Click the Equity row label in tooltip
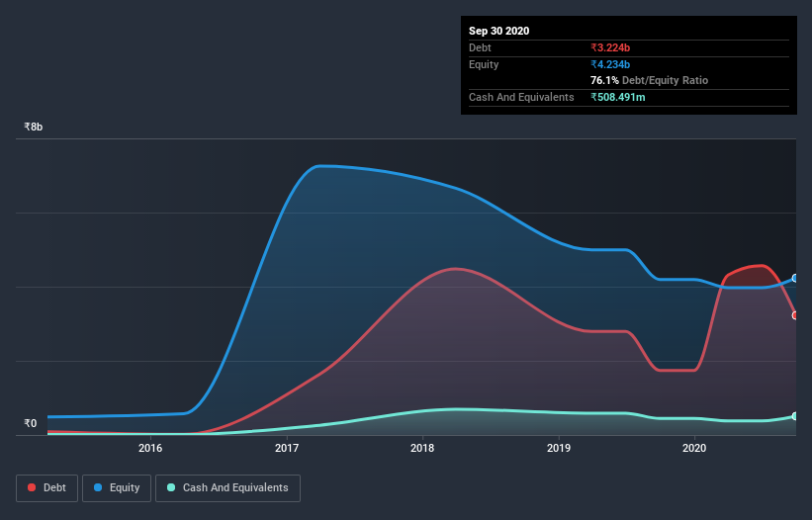Viewport: 812px width, 520px height. [x=484, y=64]
